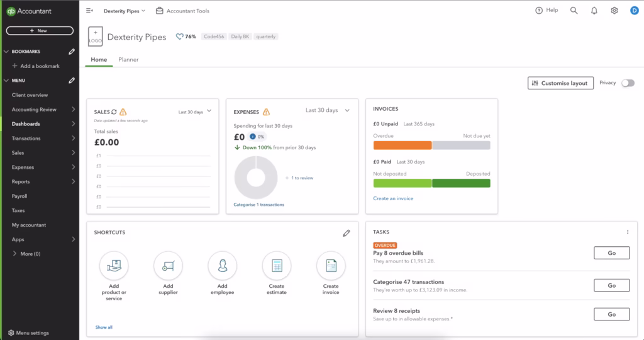Click the Add supplier shortcut icon
Viewport: 644px width, 340px height.
tap(168, 266)
